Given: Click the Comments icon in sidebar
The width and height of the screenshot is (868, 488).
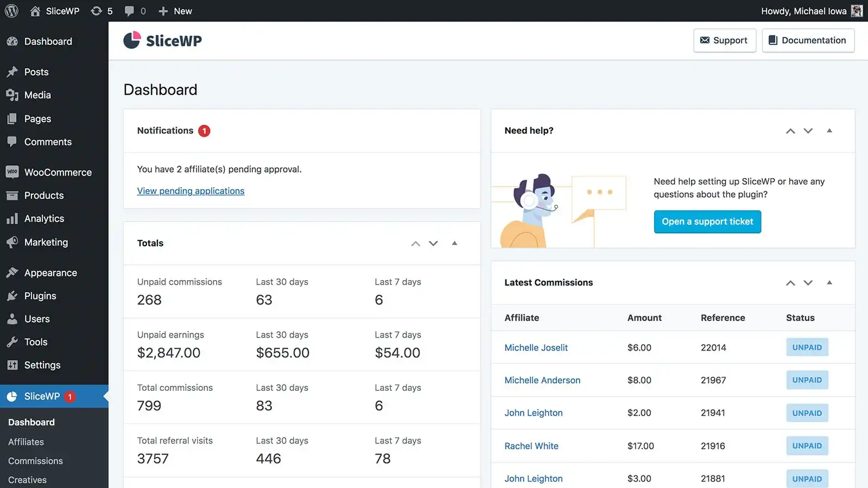Looking at the screenshot, I should pyautogui.click(x=12, y=142).
